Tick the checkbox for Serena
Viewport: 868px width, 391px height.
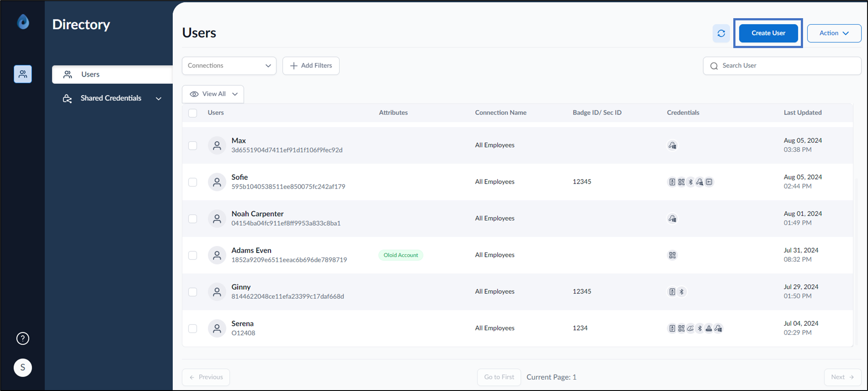[x=193, y=328]
